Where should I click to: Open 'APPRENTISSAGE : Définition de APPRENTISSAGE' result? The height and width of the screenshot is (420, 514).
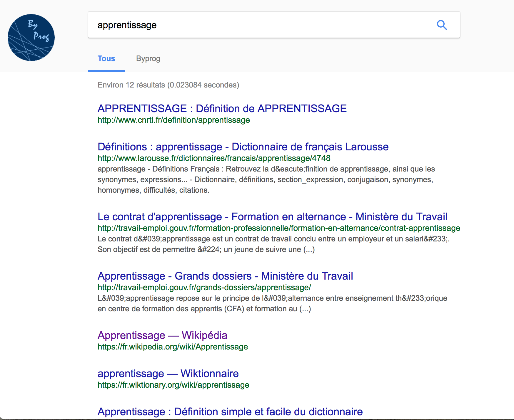click(x=222, y=108)
